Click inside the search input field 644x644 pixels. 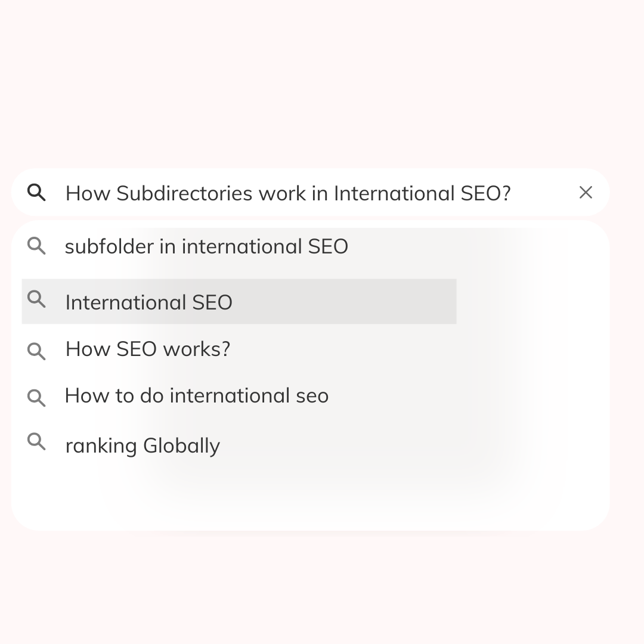pyautogui.click(x=286, y=193)
